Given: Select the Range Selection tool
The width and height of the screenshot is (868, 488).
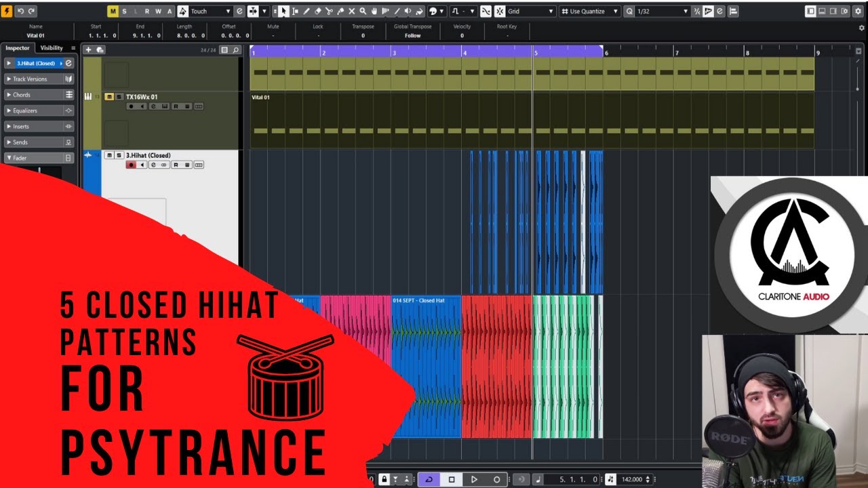Looking at the screenshot, I should tap(295, 12).
